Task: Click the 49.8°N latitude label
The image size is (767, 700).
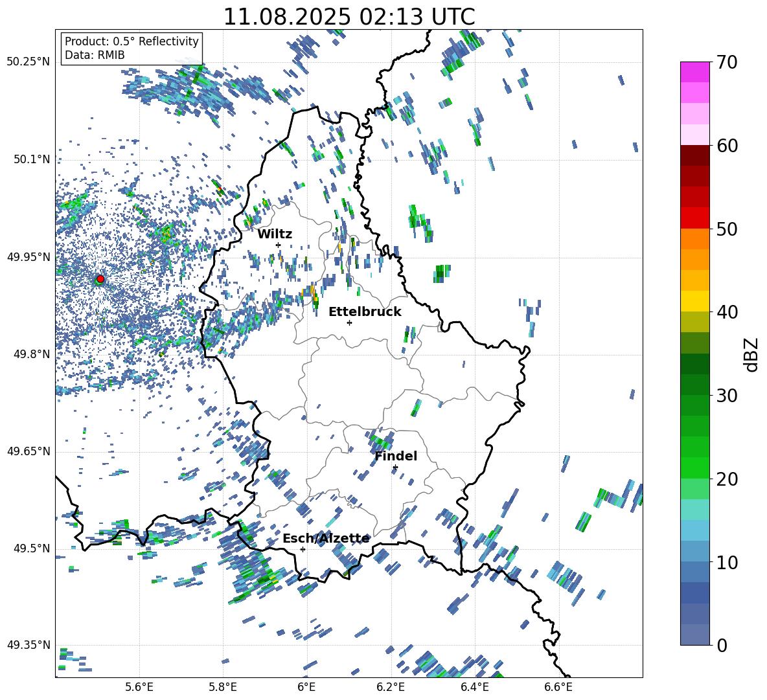Action: (x=31, y=354)
